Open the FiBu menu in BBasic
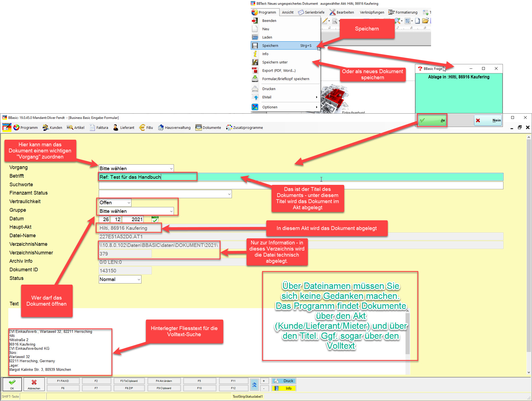Screen dimensions: 532x401 click(146, 127)
